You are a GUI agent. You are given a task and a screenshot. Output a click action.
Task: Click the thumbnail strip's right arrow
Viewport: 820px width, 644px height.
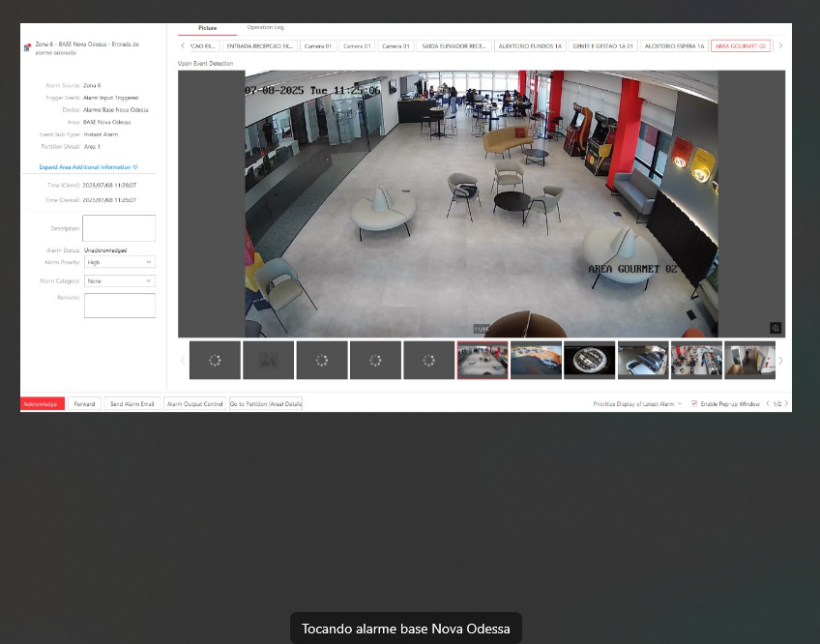tap(780, 360)
